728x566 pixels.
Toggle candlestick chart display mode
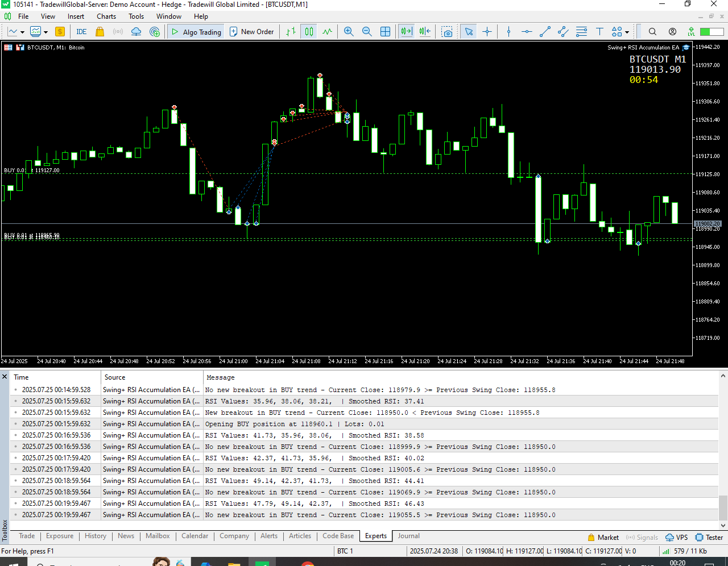click(x=309, y=32)
